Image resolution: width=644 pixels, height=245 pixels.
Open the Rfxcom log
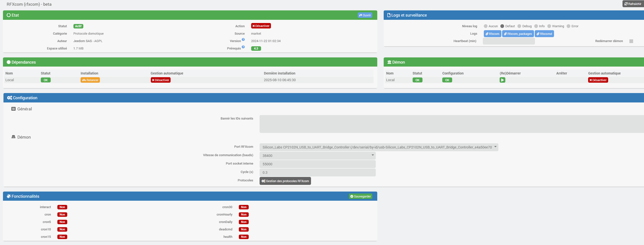point(492,34)
